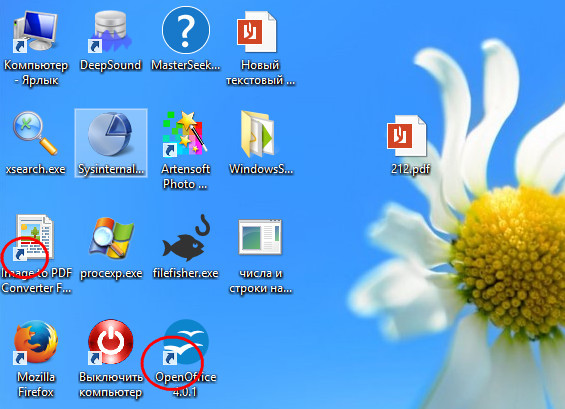Select the highlighted Sysinternals pie chart icon
This screenshot has height=409, width=565.
111,134
